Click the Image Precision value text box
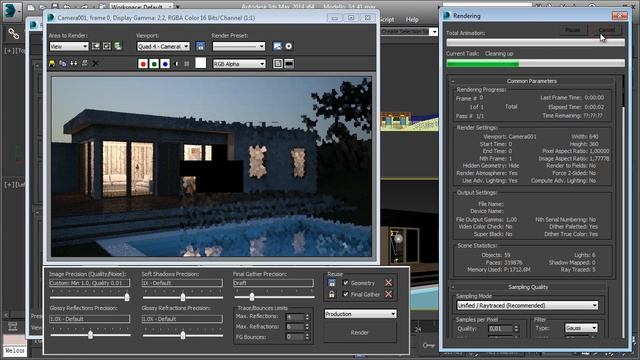This screenshot has width=640, height=360. pyautogui.click(x=89, y=283)
